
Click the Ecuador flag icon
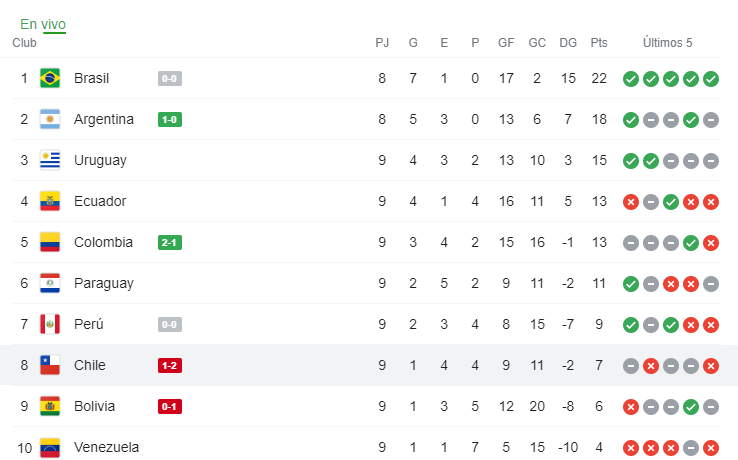(50, 201)
